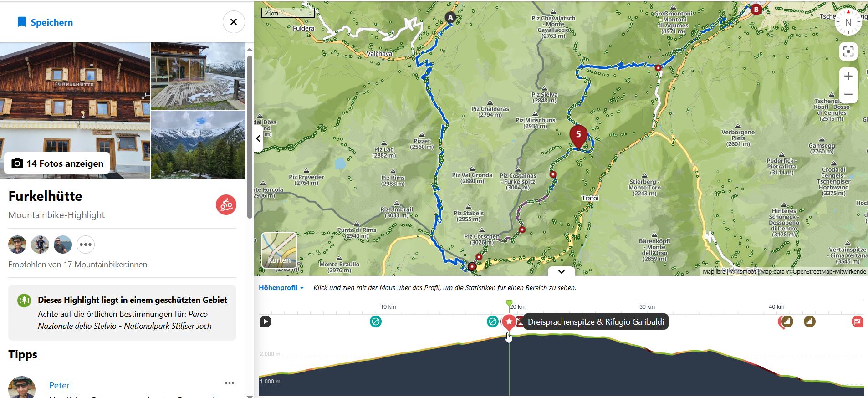Collapse elevation panel with down chevron

tap(561, 271)
